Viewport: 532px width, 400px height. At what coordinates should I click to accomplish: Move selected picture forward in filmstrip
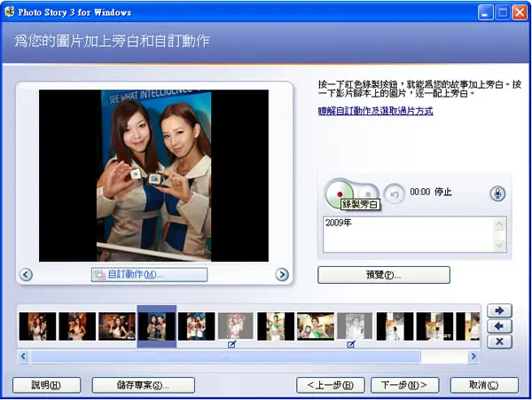click(x=499, y=310)
